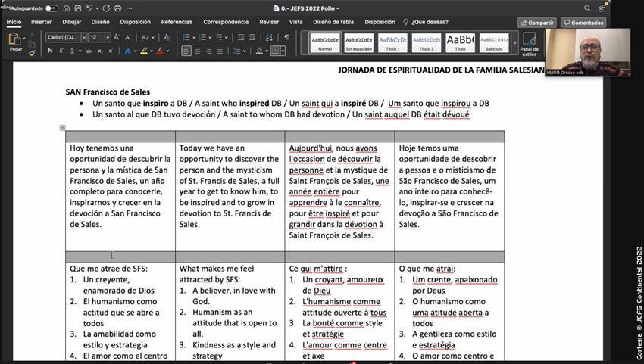Click the Format Painter brush icon

32,53
